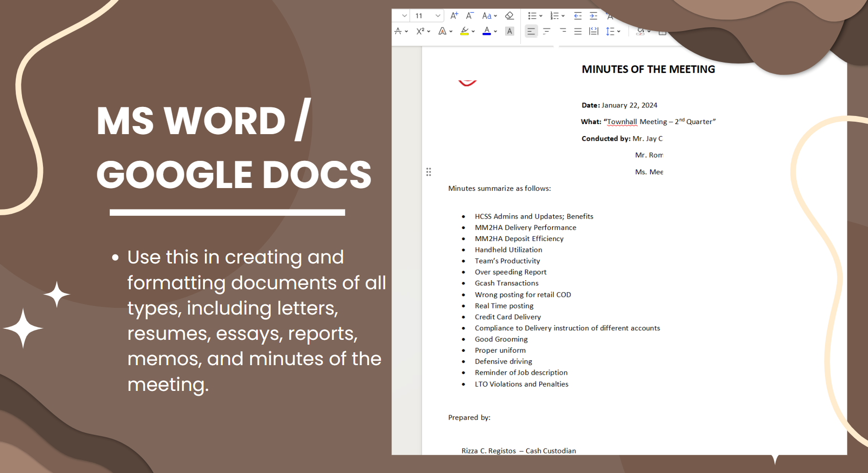Click bullet LTO Violations and Penalties
868x473 pixels.
(x=521, y=384)
